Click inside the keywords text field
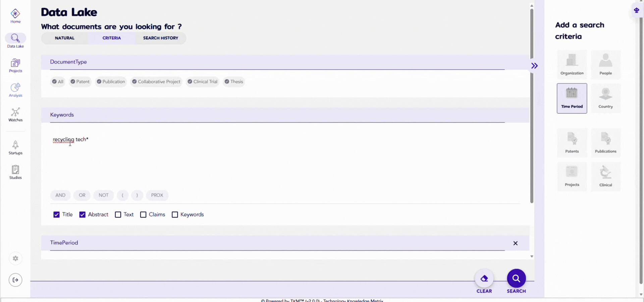Screen dimensions: 644x302 tap(235, 158)
